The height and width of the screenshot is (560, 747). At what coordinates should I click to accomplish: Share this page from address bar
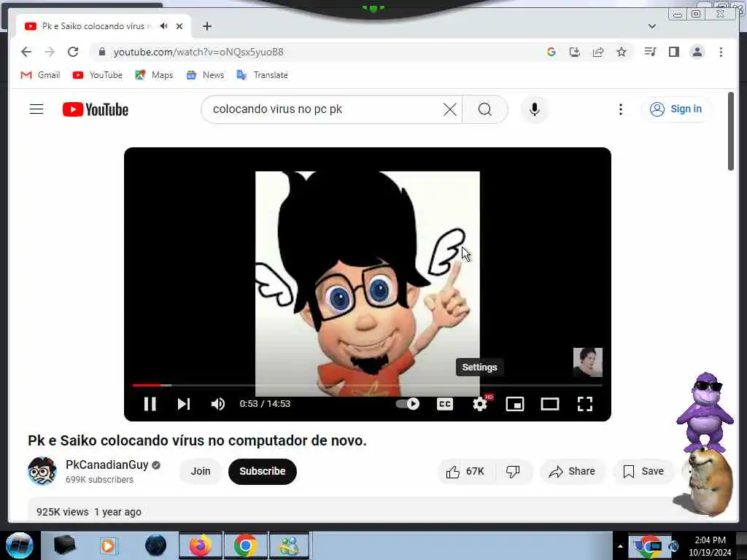(x=598, y=52)
